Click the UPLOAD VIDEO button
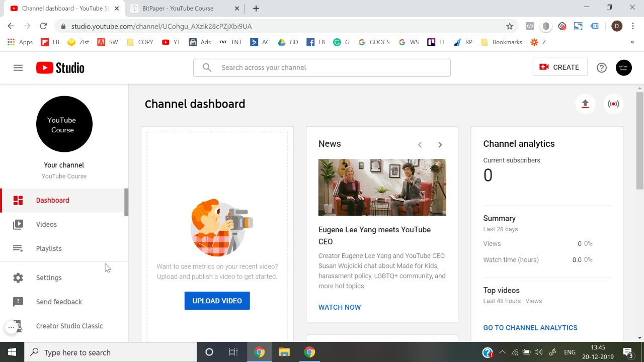Image resolution: width=644 pixels, height=362 pixels. (x=217, y=301)
